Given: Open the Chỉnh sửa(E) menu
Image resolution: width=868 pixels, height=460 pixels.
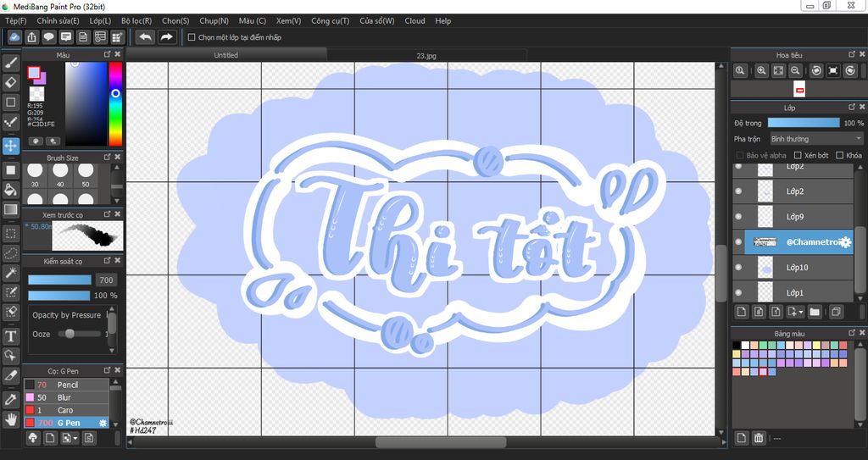Looking at the screenshot, I should click(x=58, y=20).
